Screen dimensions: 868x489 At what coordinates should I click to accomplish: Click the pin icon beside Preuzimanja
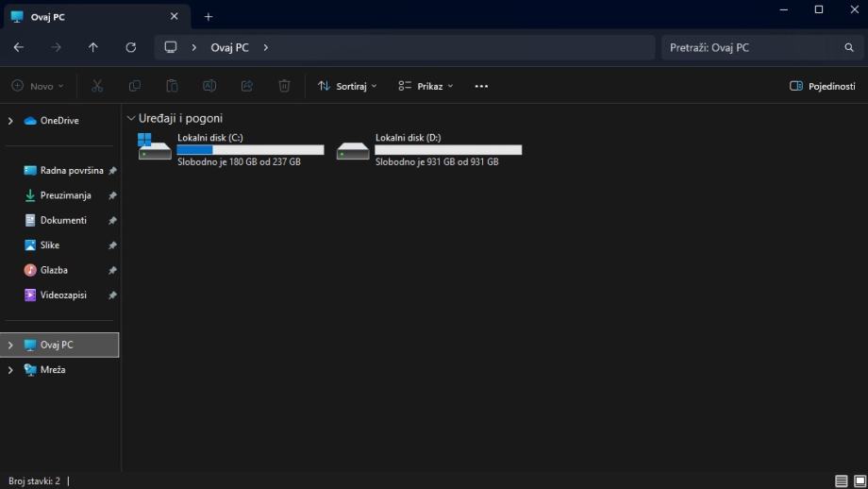[x=112, y=195]
